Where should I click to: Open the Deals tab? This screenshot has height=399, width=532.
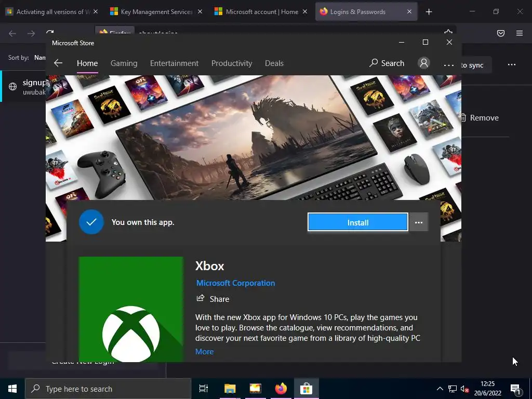pyautogui.click(x=274, y=63)
